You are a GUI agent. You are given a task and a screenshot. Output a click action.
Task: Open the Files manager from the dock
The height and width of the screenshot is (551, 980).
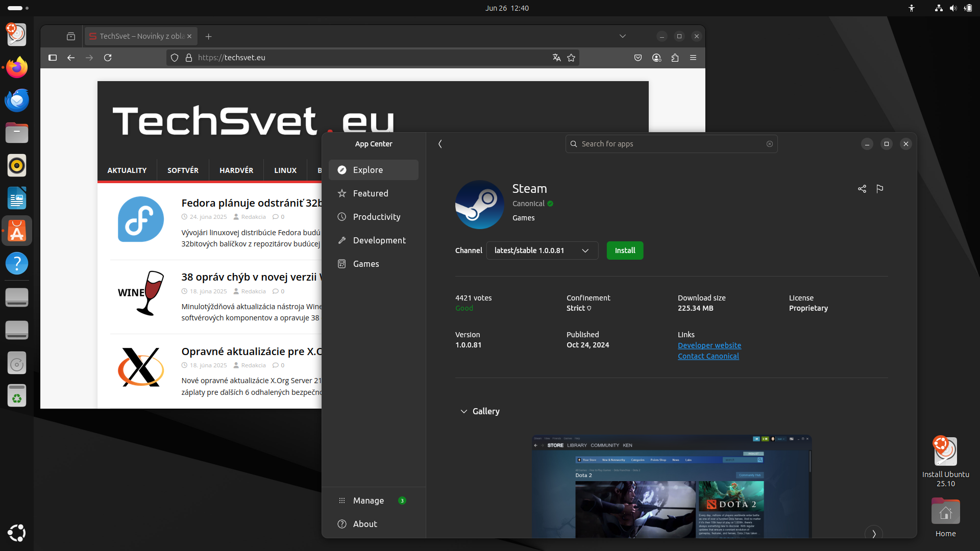17,133
